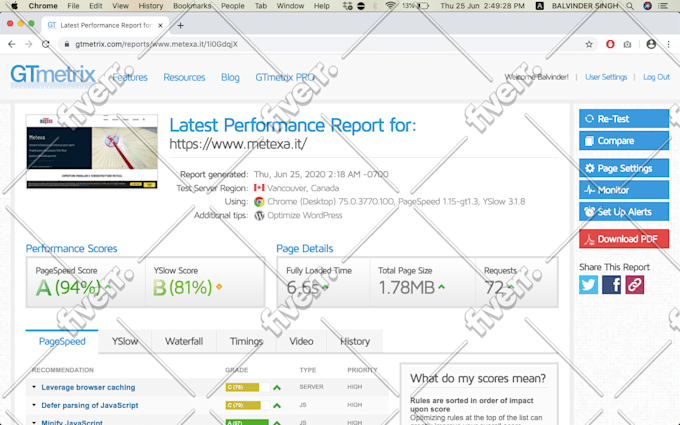Open User Settings

pos(606,77)
